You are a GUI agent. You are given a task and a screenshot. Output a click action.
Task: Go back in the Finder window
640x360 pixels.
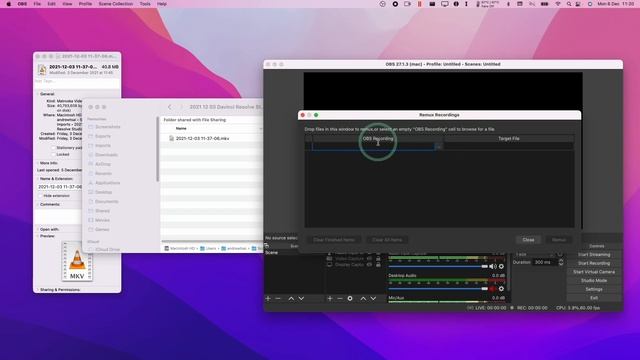170,107
